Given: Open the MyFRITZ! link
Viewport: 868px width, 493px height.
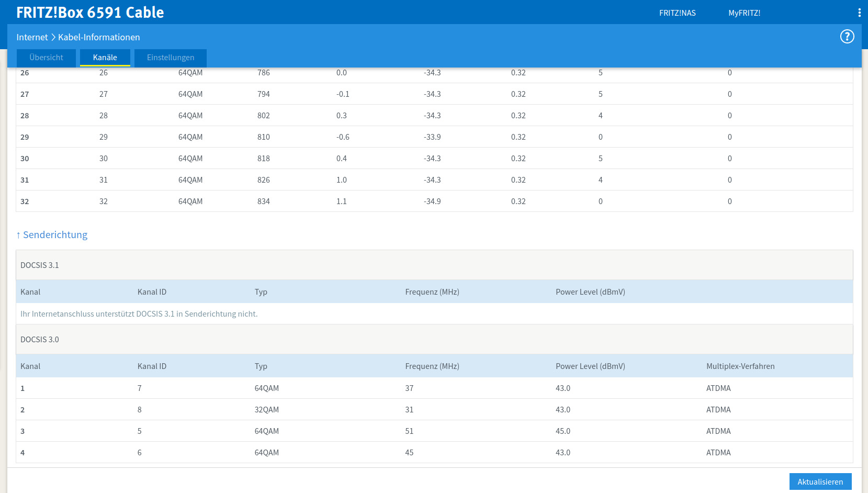Looking at the screenshot, I should point(744,13).
